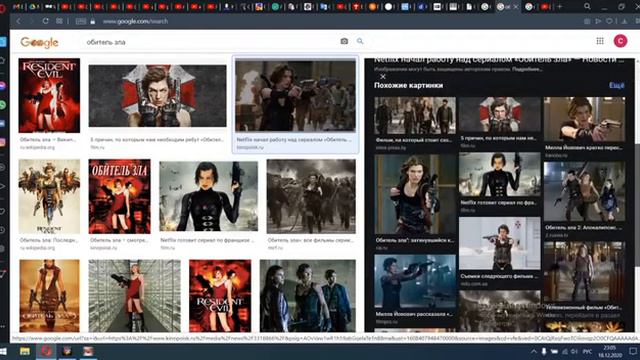Click the browser Back arrow

click(x=19, y=21)
